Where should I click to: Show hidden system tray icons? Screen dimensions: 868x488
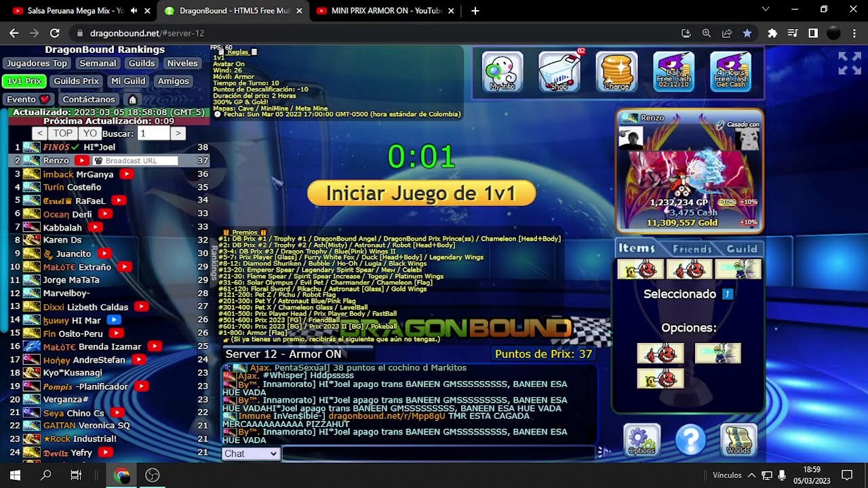point(751,475)
